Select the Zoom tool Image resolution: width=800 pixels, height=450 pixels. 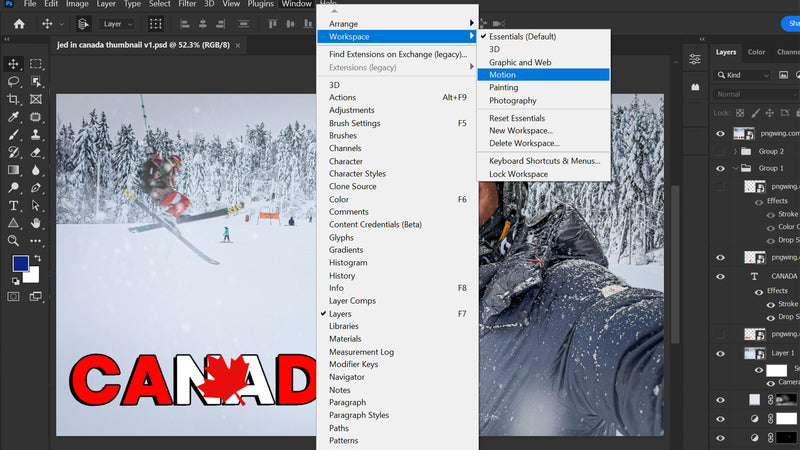tap(14, 240)
